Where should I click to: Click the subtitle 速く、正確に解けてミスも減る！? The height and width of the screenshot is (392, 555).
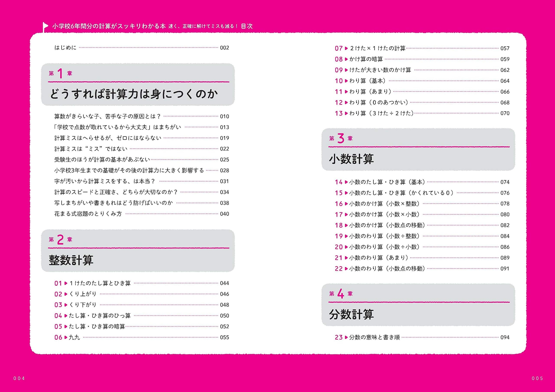click(203, 26)
